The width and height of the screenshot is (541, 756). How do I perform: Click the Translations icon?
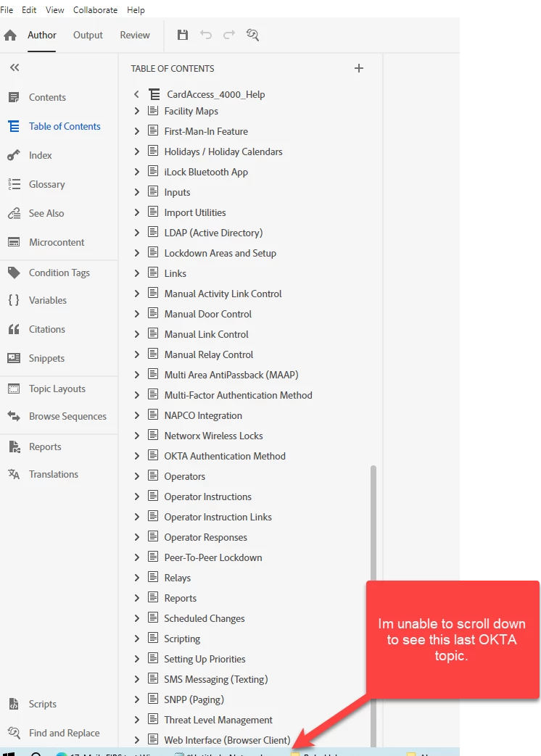(x=14, y=474)
